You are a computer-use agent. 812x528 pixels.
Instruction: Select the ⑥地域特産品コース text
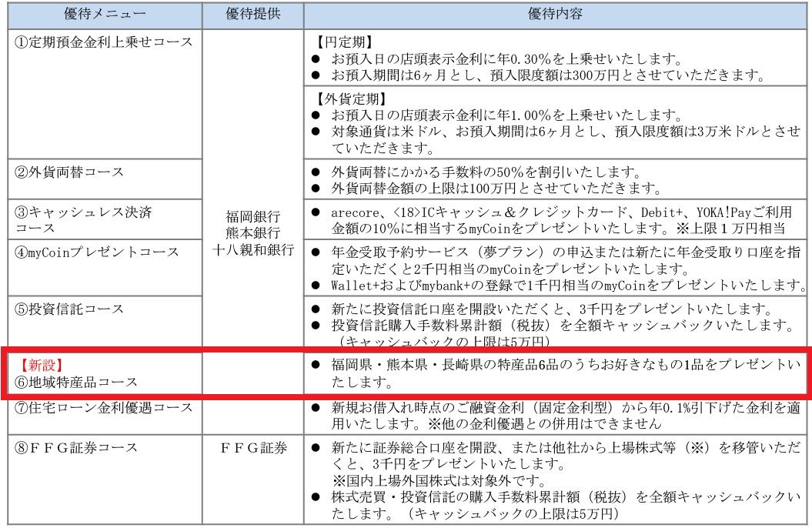[x=76, y=382]
